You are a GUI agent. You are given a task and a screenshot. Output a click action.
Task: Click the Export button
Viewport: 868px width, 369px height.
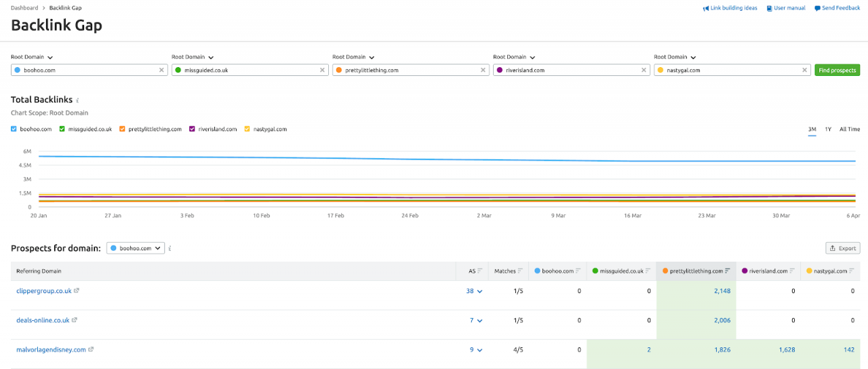[x=843, y=248]
